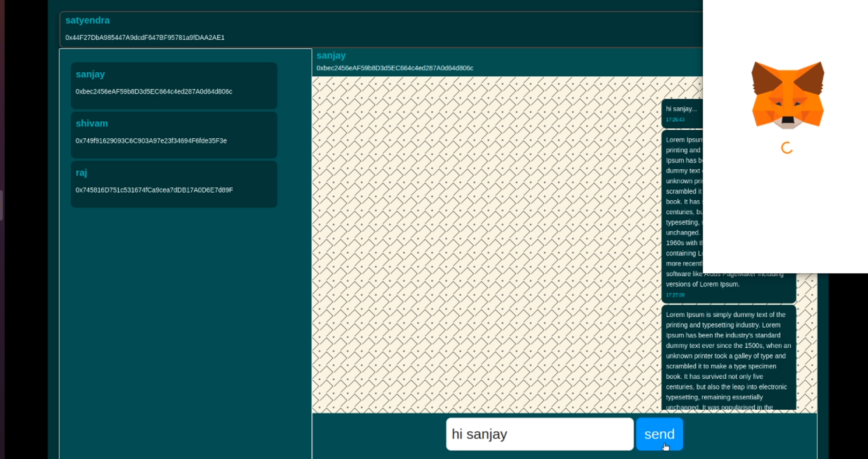Click raj's wallet address starting 0x7458
The height and width of the screenshot is (459, 868).
tap(154, 190)
